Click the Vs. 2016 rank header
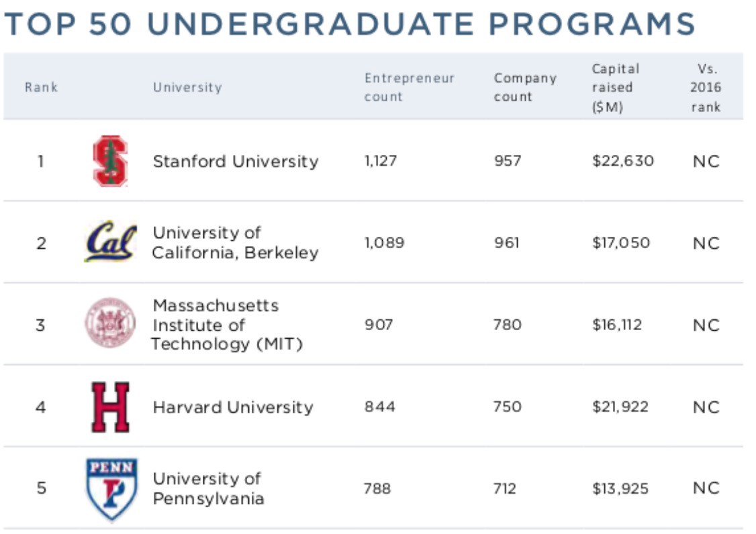 [706, 87]
